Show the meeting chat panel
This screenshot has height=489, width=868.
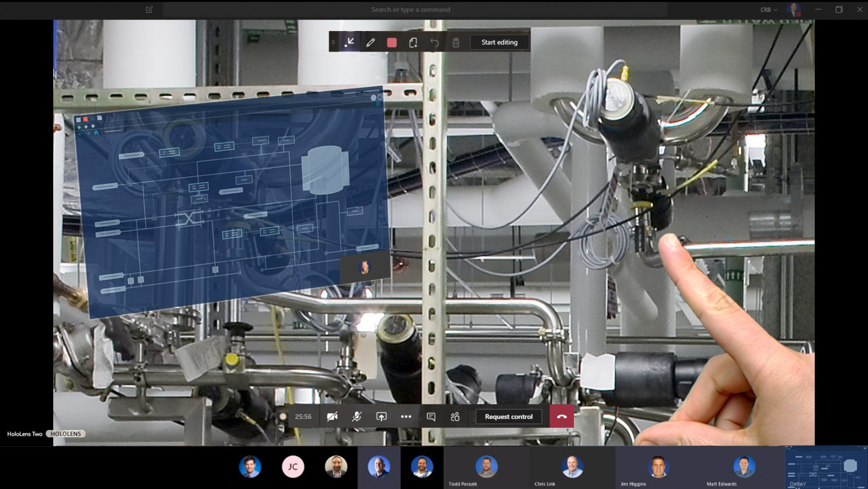(x=431, y=417)
